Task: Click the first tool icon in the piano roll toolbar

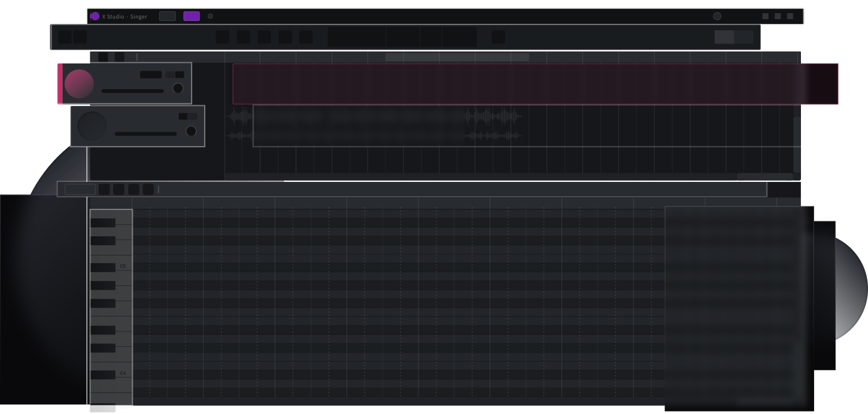Action: point(104,190)
